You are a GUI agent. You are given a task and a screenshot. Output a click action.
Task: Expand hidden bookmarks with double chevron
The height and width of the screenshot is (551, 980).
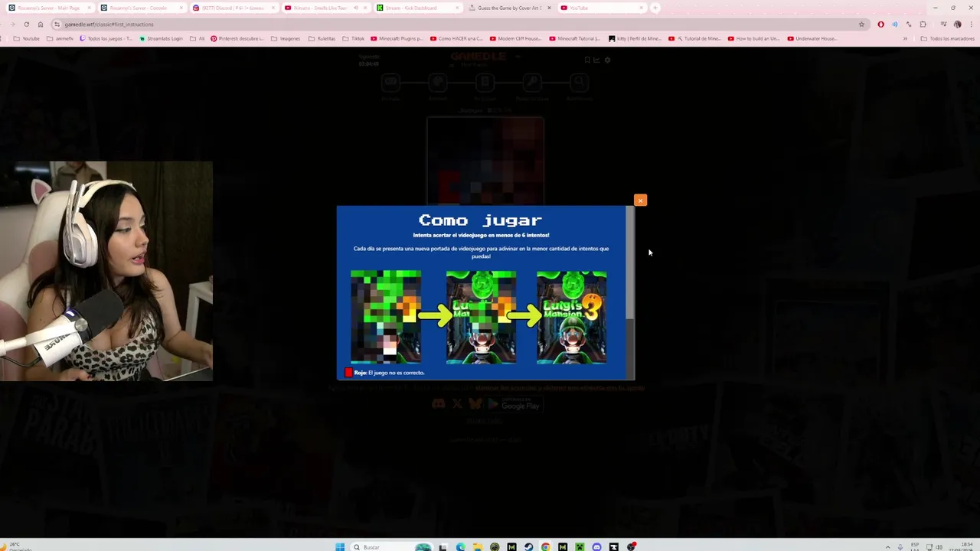pos(905,38)
